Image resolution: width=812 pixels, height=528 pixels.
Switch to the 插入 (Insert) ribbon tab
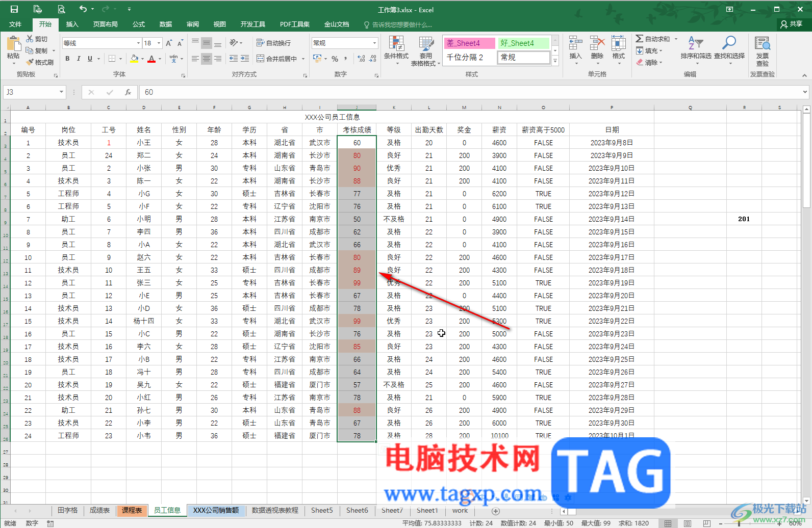[x=72, y=24]
